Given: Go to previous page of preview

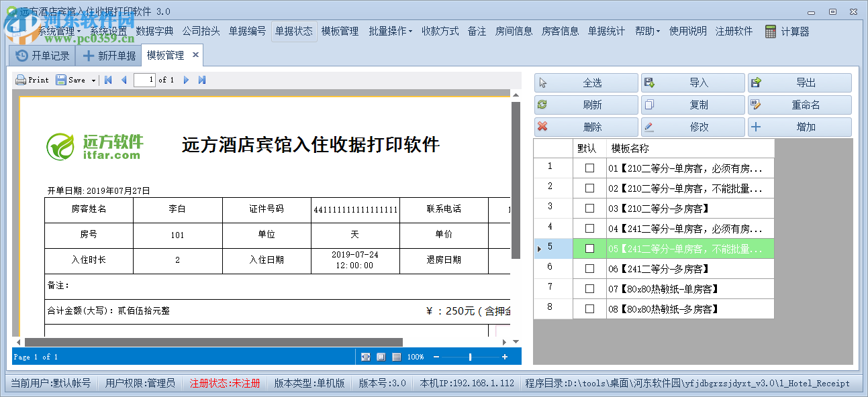Looking at the screenshot, I should pyautogui.click(x=124, y=80).
